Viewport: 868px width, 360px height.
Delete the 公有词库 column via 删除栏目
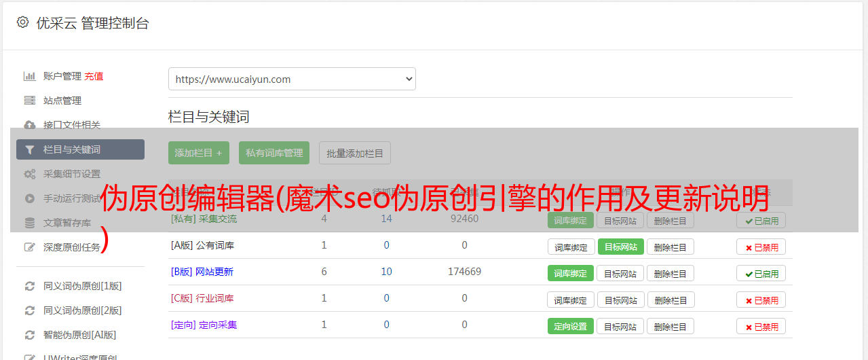671,247
